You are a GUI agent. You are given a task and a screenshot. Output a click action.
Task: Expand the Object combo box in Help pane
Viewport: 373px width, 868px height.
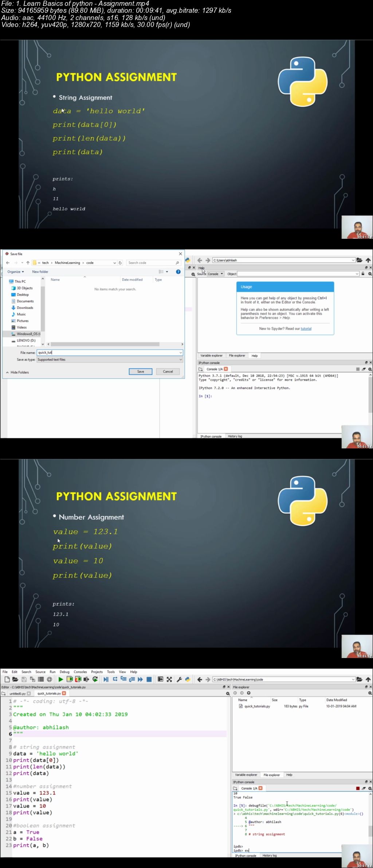[357, 274]
